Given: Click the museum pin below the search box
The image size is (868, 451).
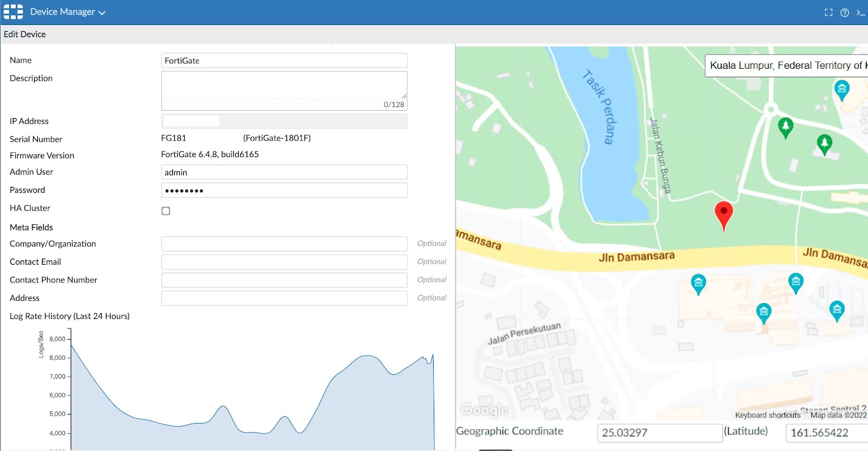Looking at the screenshot, I should point(842,91).
